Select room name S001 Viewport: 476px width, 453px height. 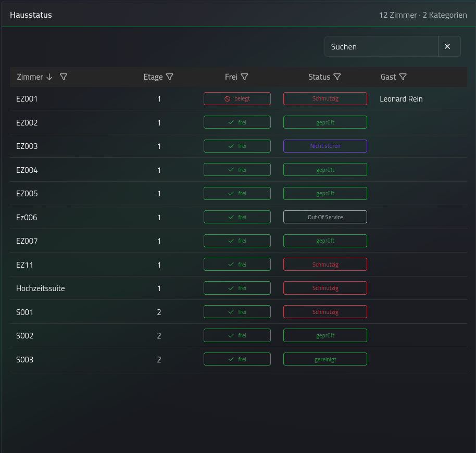click(x=24, y=312)
